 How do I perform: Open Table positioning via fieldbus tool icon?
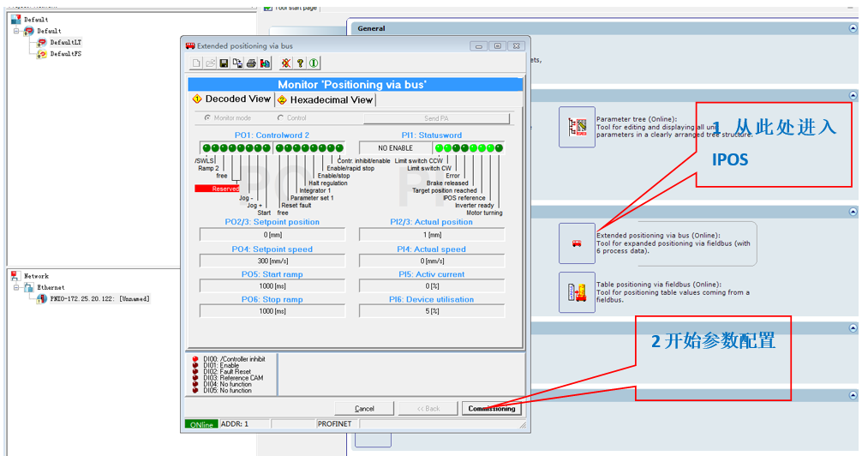point(576,292)
